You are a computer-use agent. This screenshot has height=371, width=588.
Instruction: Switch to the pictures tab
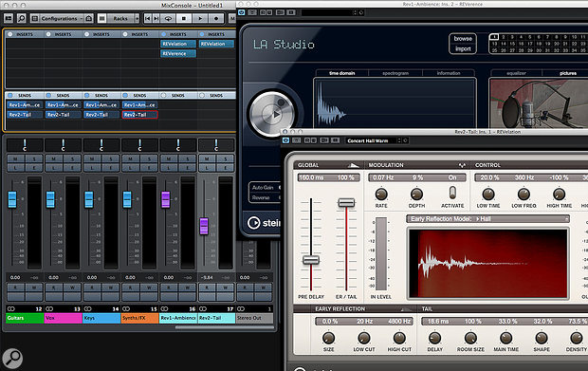568,73
